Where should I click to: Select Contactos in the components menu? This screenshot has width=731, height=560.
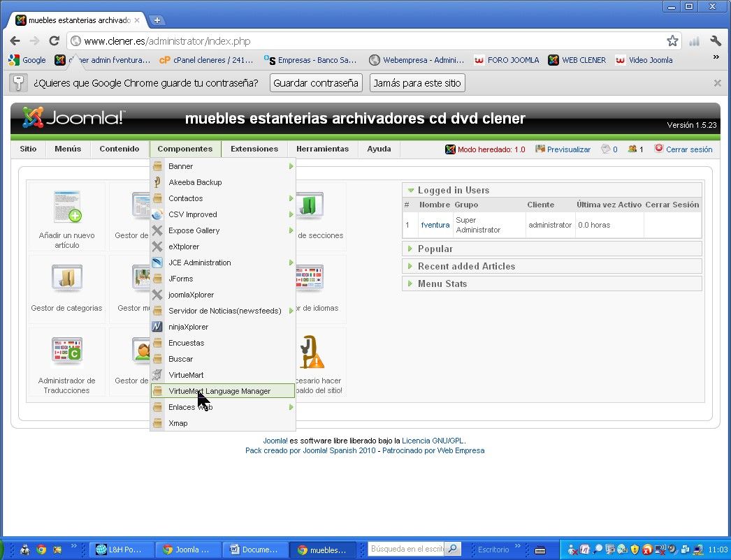[223, 198]
